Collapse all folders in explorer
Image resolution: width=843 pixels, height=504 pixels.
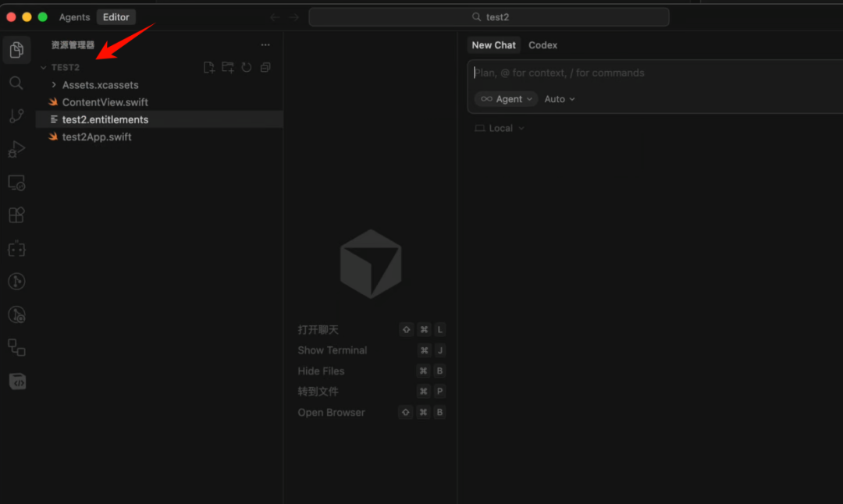[265, 67]
